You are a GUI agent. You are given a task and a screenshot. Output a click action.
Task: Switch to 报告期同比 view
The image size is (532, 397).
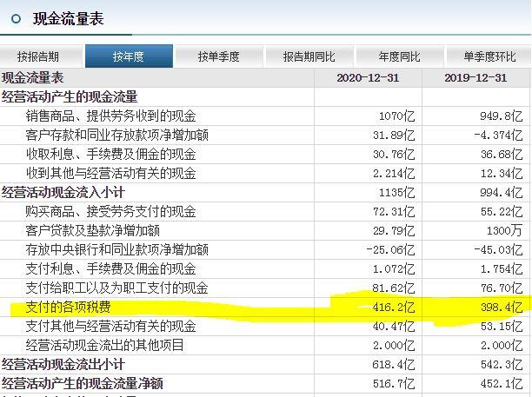(309, 56)
